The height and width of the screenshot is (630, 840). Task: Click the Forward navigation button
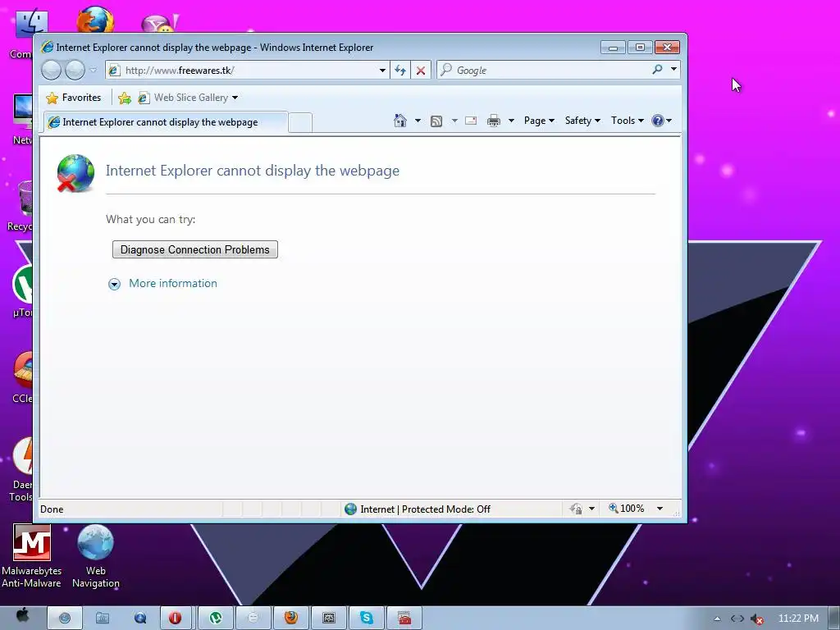click(x=75, y=71)
